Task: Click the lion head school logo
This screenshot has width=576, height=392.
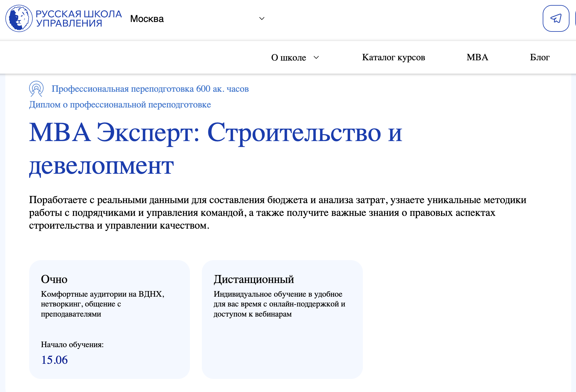Action: tap(19, 18)
